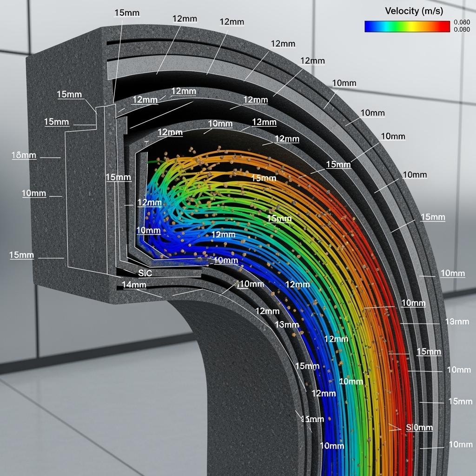Select the SIC material label

click(145, 273)
